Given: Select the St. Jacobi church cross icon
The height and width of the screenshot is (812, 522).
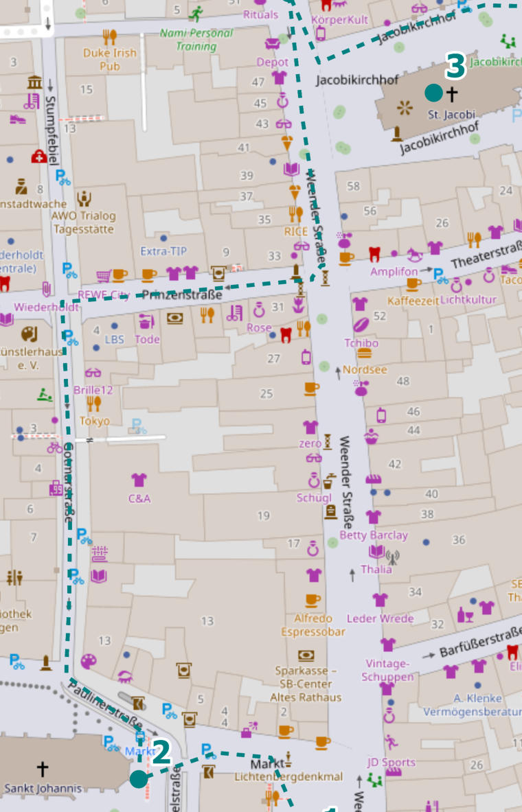Looking at the screenshot, I should click(x=452, y=94).
